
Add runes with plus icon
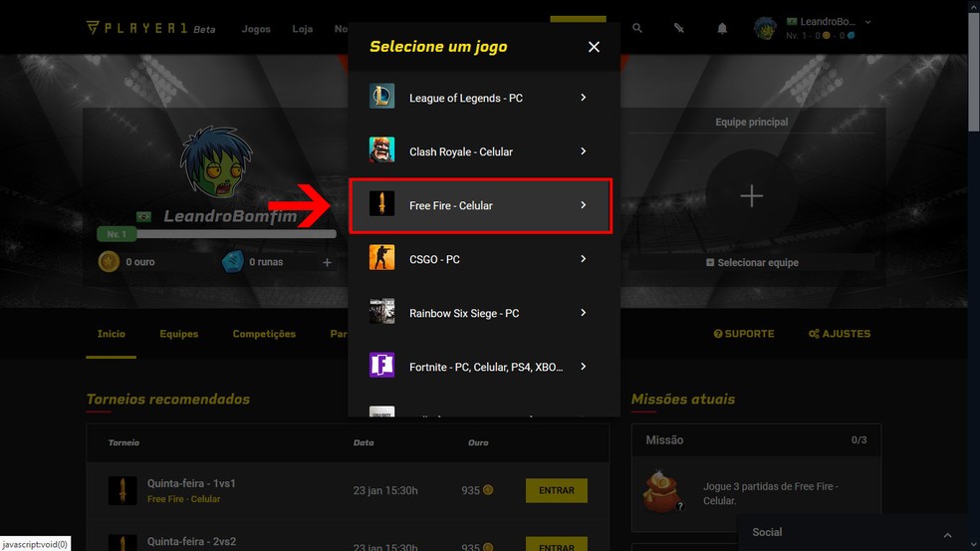pyautogui.click(x=327, y=263)
